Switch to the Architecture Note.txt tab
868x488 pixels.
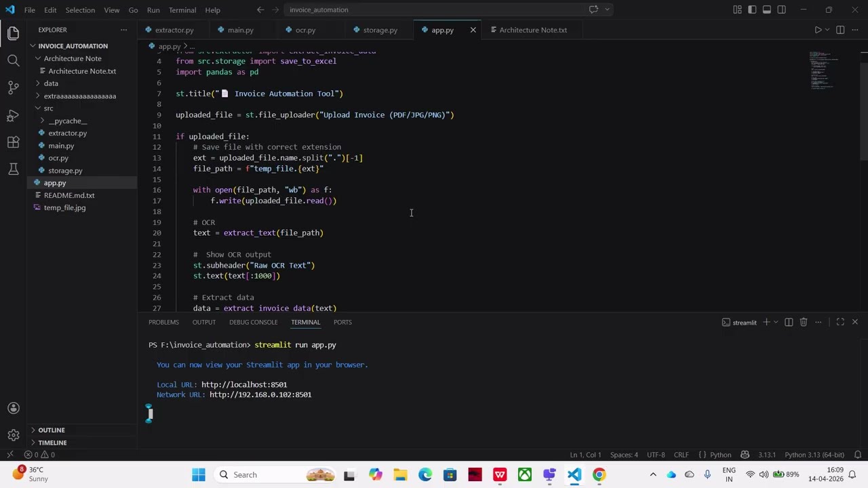[533, 30]
